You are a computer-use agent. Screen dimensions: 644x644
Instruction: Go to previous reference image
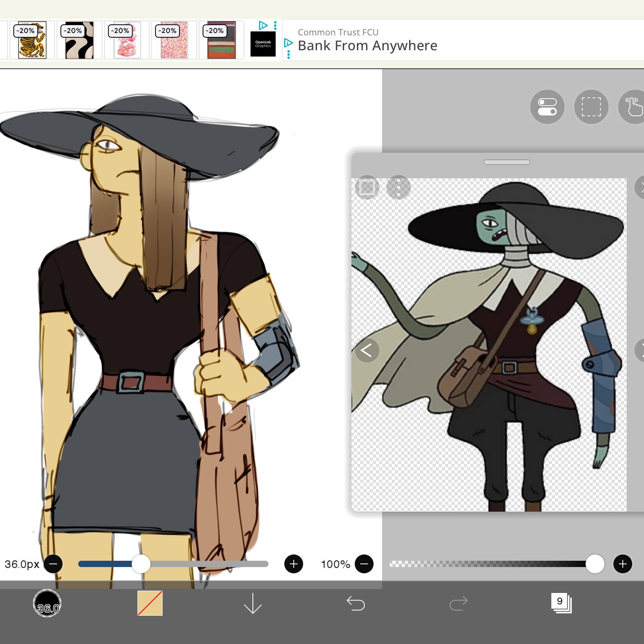point(367,350)
